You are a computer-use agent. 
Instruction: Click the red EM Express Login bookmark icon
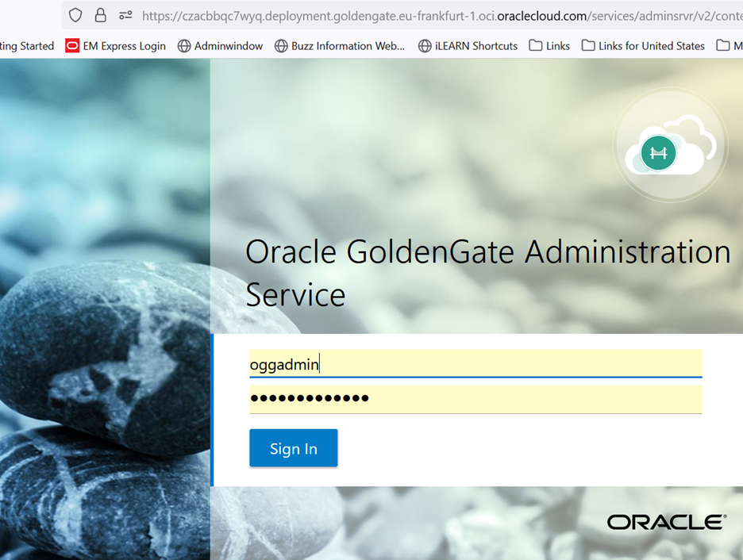[72, 45]
